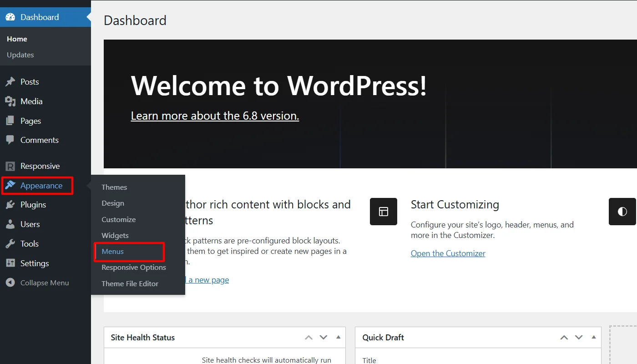This screenshot has height=364, width=637.
Task: Select Widgets in the Appearance flyout
Action: coord(115,236)
